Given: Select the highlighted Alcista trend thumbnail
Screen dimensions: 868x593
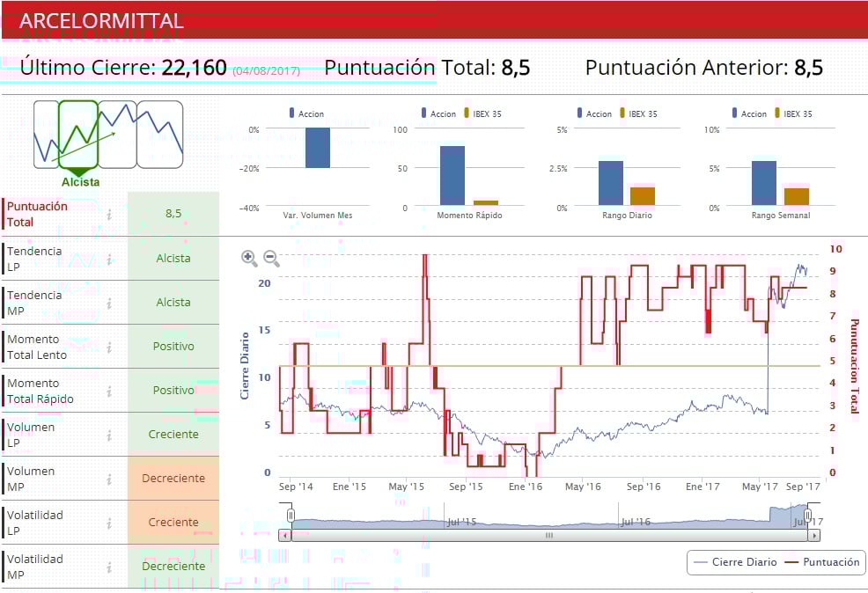Looking at the screenshot, I should [78, 135].
